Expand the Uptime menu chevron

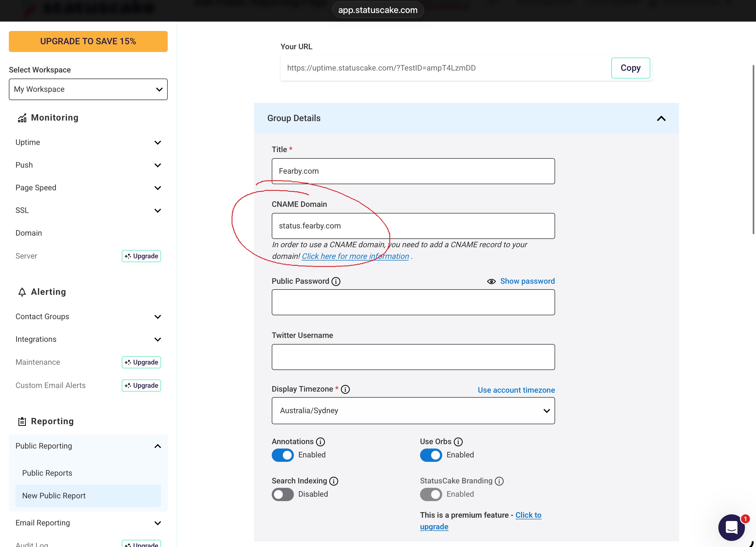pos(158,143)
